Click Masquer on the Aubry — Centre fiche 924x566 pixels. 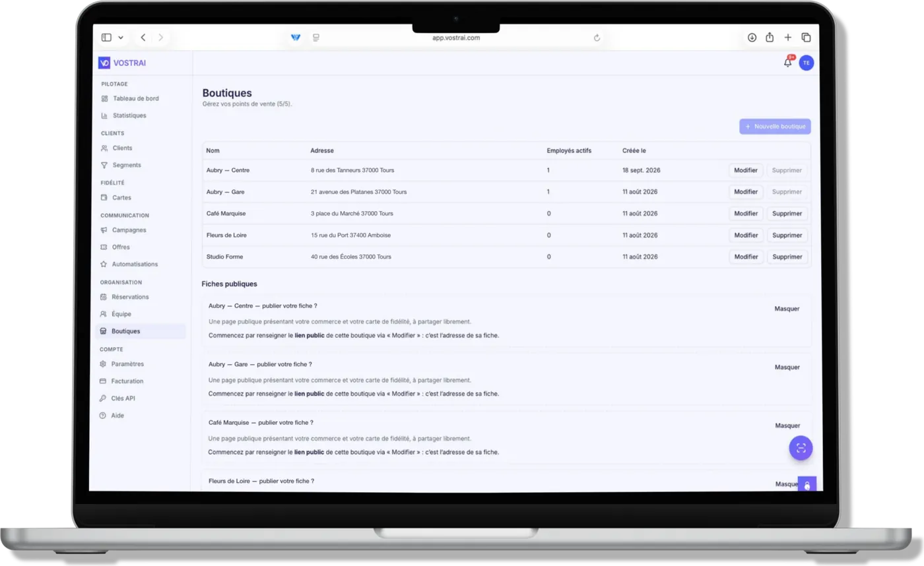pyautogui.click(x=787, y=309)
